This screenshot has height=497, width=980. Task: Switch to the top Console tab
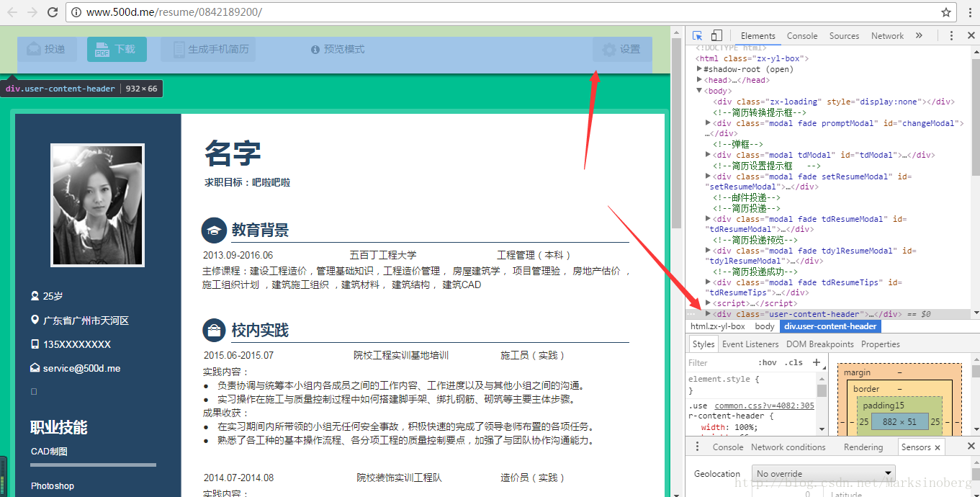click(802, 36)
